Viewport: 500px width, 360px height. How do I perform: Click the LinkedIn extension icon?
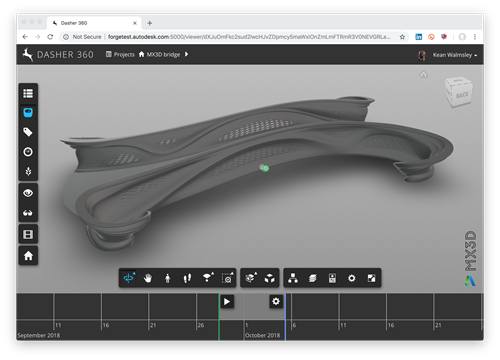(x=419, y=37)
